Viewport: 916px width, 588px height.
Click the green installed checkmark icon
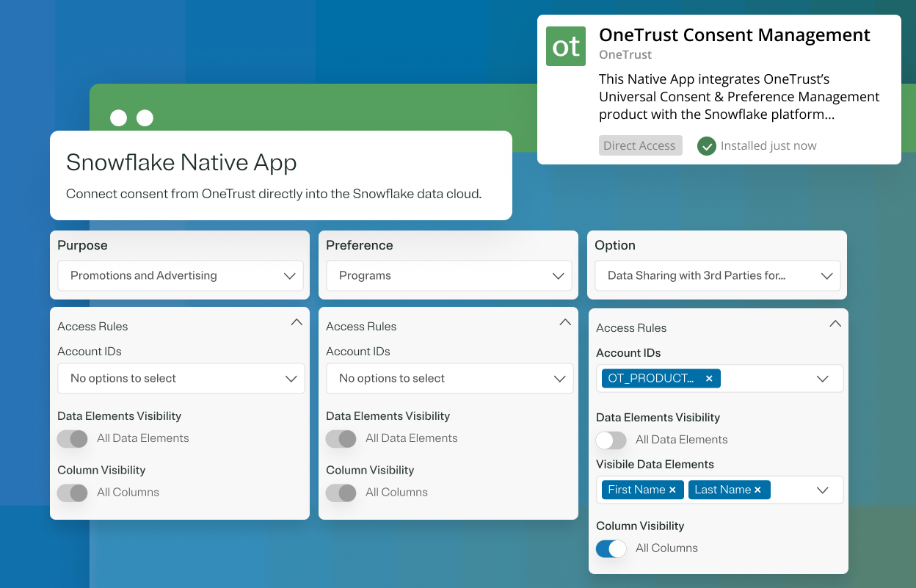click(x=706, y=145)
